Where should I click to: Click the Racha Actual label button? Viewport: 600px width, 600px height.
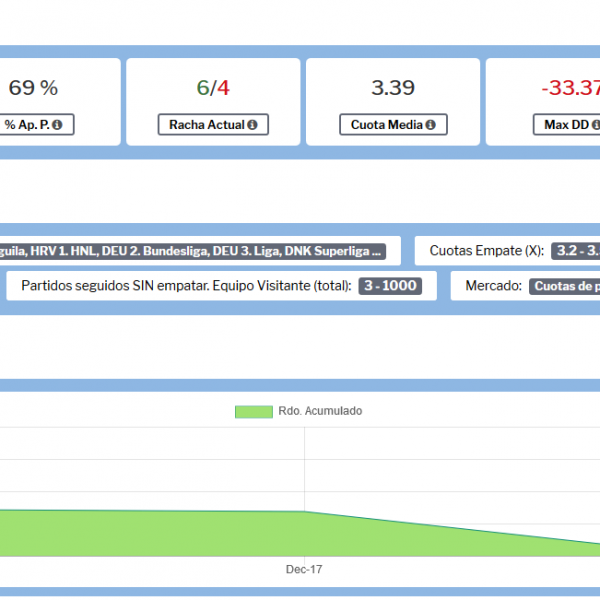[x=213, y=124]
